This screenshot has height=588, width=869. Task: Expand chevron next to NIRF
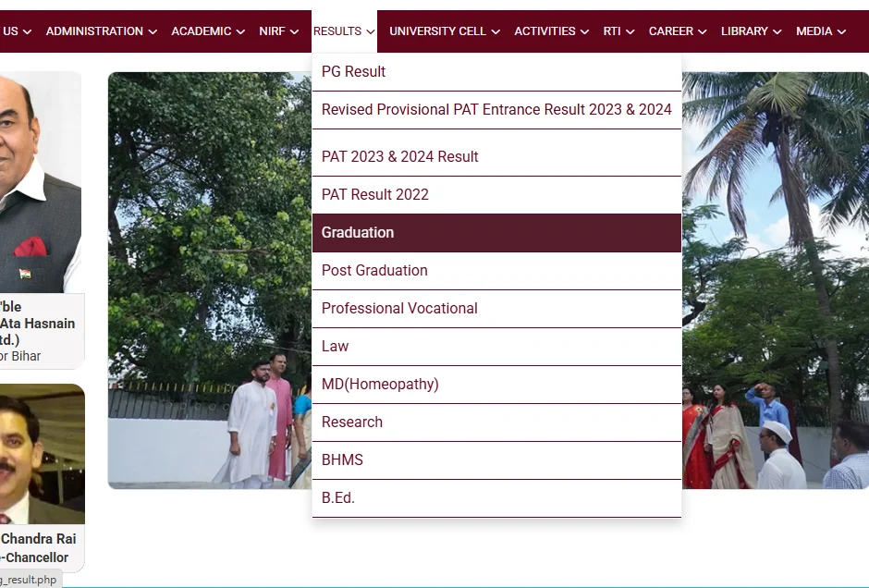point(294,32)
